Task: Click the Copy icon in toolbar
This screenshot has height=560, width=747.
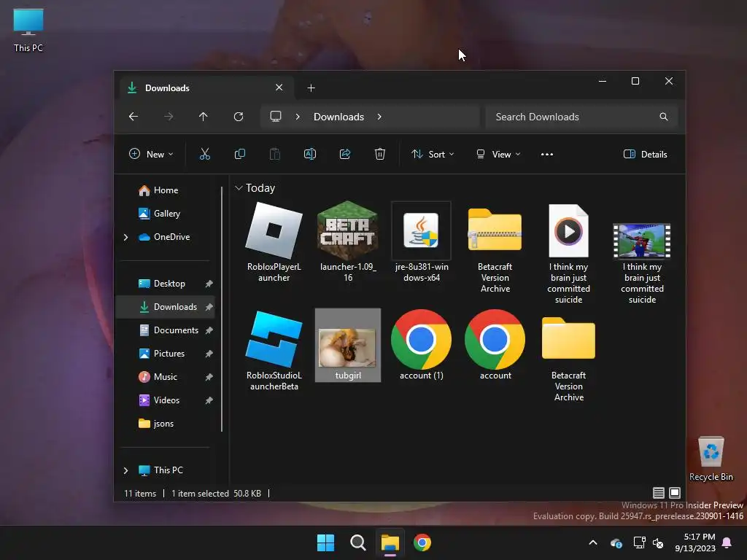Action: coord(239,155)
